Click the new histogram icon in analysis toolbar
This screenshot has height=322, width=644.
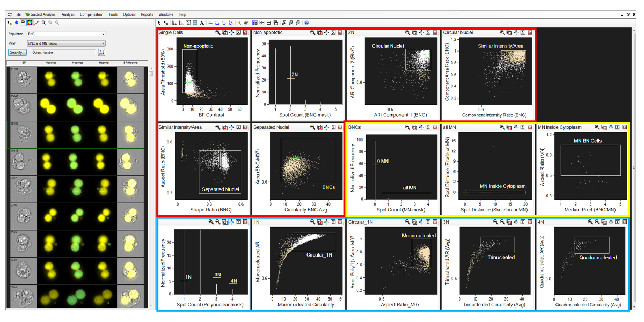(x=174, y=23)
